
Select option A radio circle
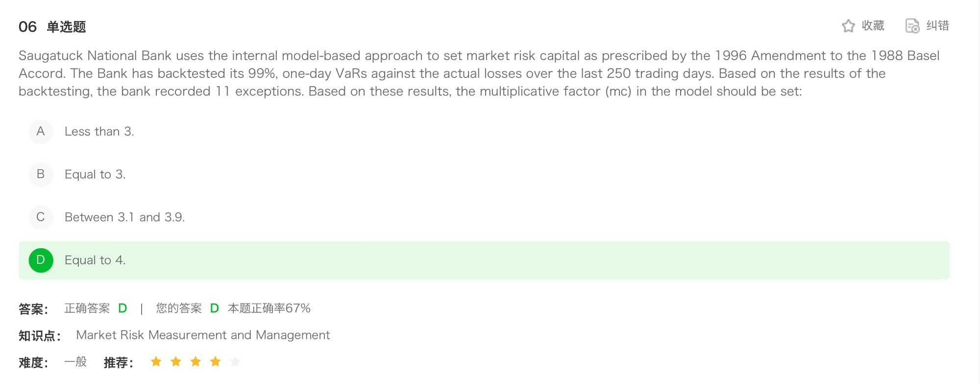(x=41, y=131)
